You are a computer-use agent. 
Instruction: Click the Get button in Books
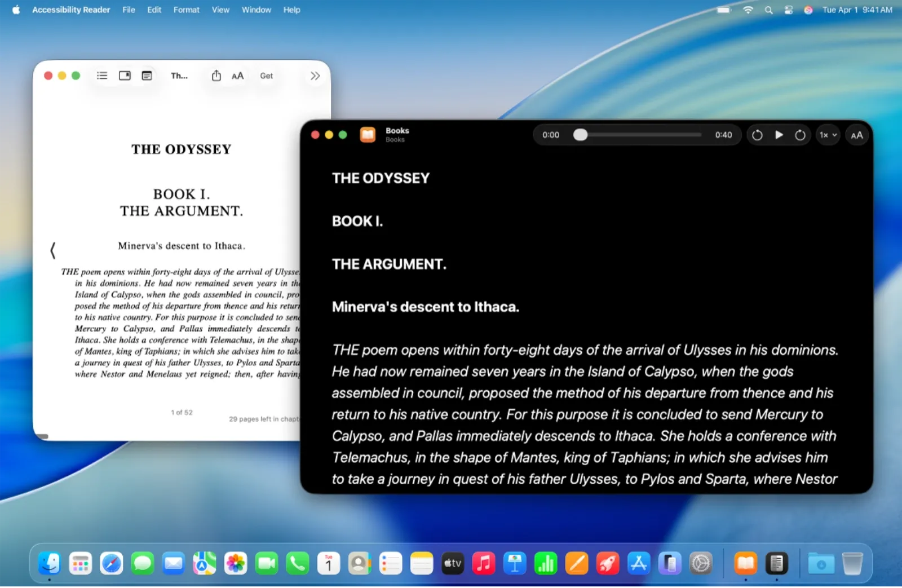266,75
